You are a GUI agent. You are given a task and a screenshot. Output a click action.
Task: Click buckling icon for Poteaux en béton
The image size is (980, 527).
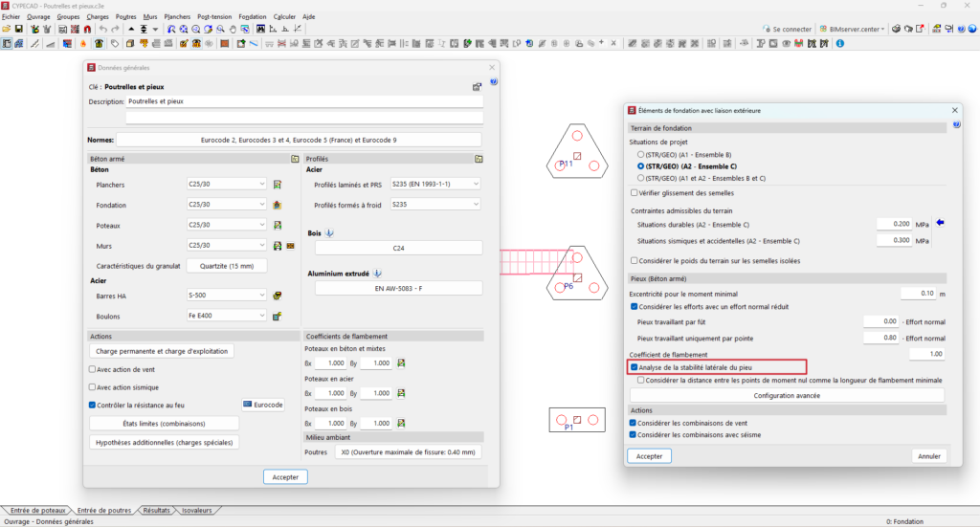coord(401,362)
